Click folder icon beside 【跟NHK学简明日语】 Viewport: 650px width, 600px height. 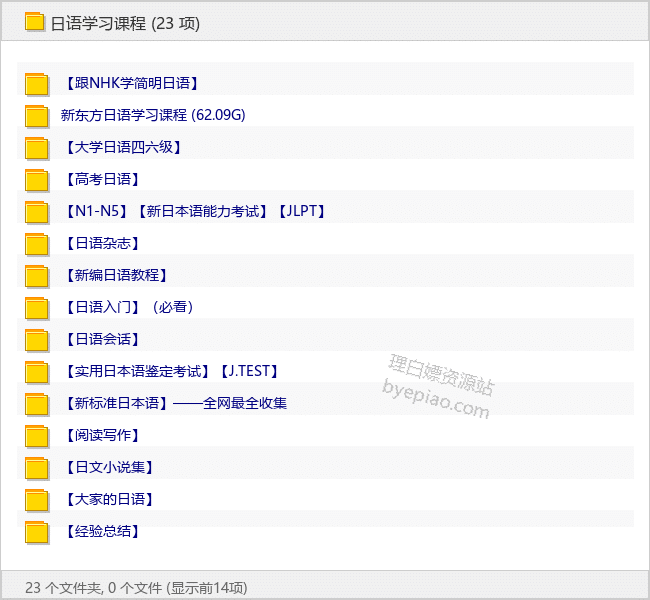click(x=36, y=84)
